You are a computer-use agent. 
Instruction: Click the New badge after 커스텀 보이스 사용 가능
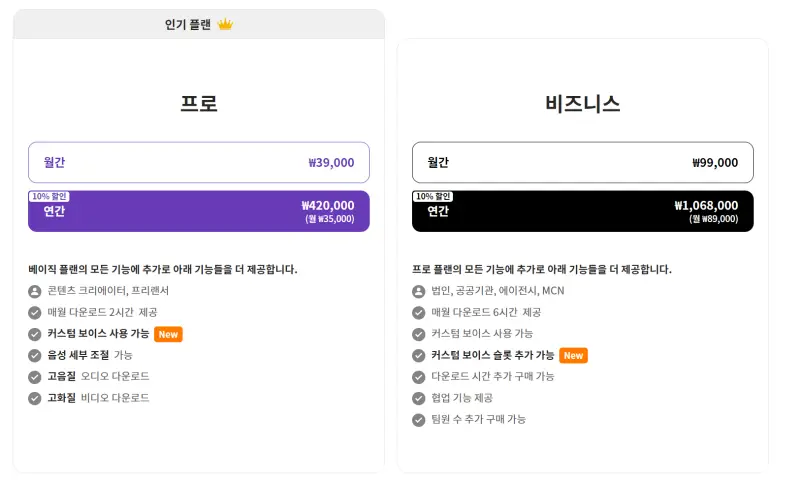click(168, 334)
